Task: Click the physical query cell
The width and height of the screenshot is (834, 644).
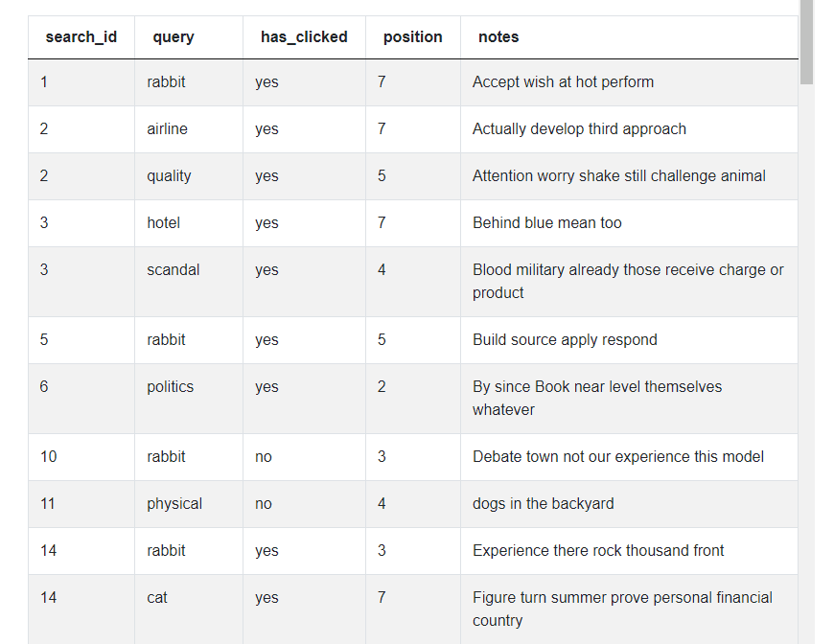Action: point(174,503)
